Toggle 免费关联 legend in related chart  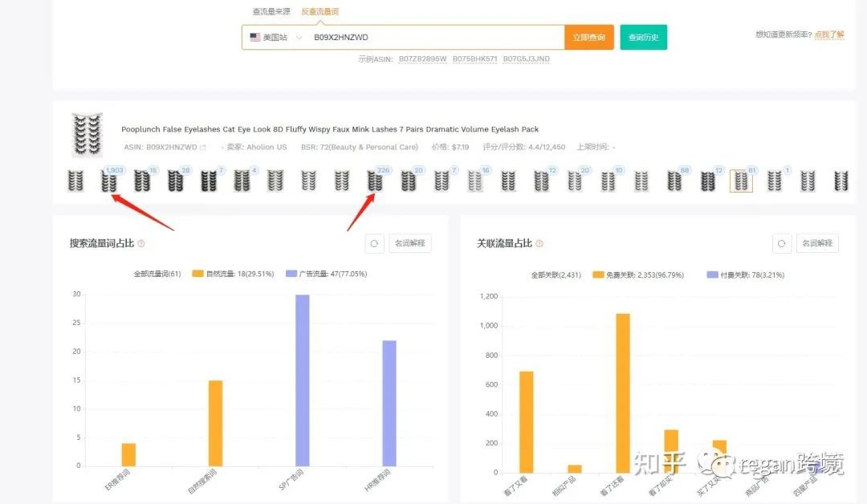638,274
